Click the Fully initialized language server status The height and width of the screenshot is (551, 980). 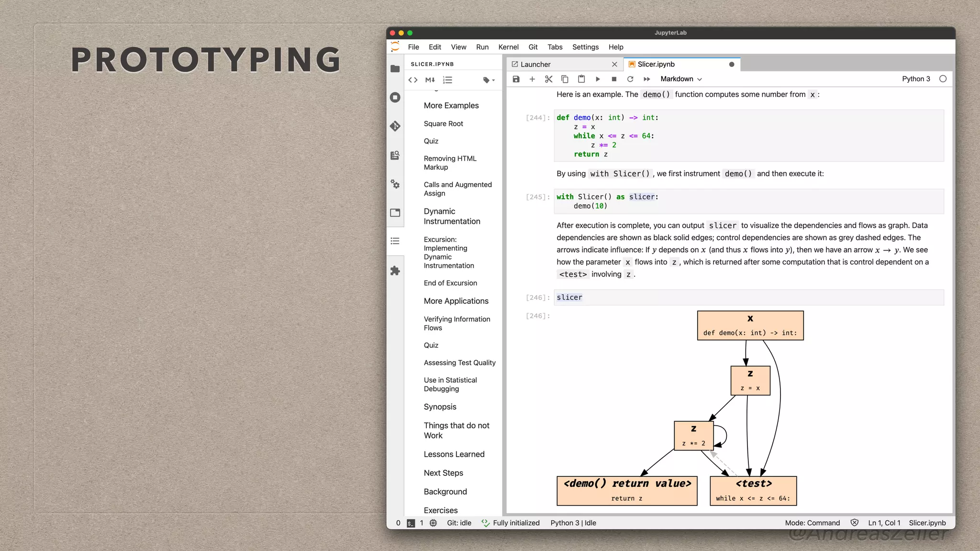click(x=511, y=523)
